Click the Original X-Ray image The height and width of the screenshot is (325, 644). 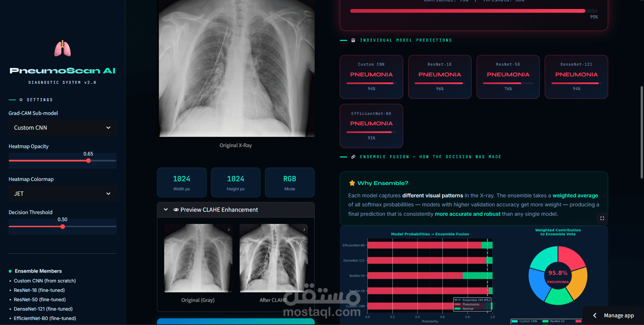click(x=236, y=68)
